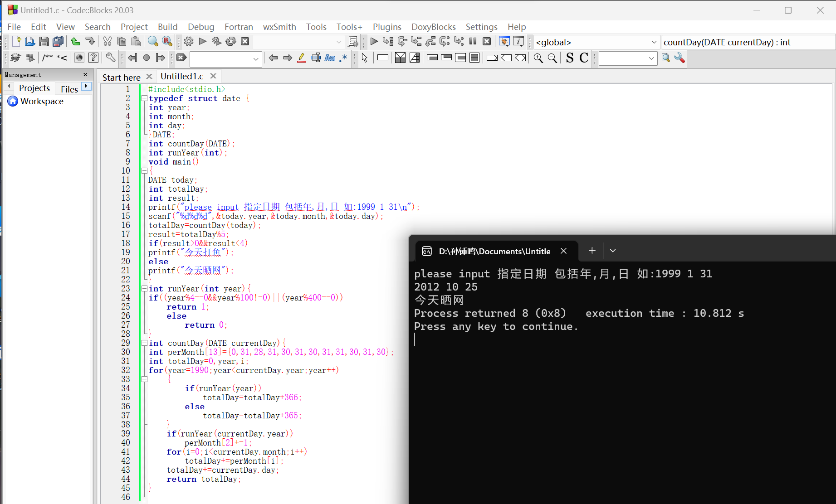The image size is (836, 504).
Task: Toggle selected-text-only search icon
Action: 316,58
